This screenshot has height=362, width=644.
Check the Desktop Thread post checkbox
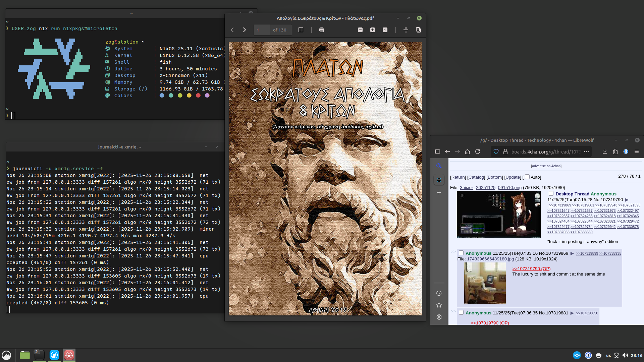[551, 193]
